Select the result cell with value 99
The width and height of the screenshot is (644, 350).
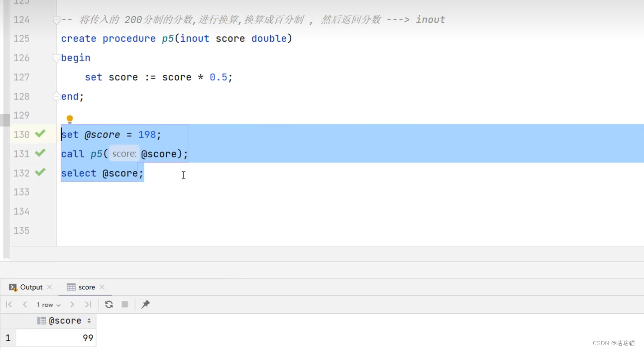56,338
